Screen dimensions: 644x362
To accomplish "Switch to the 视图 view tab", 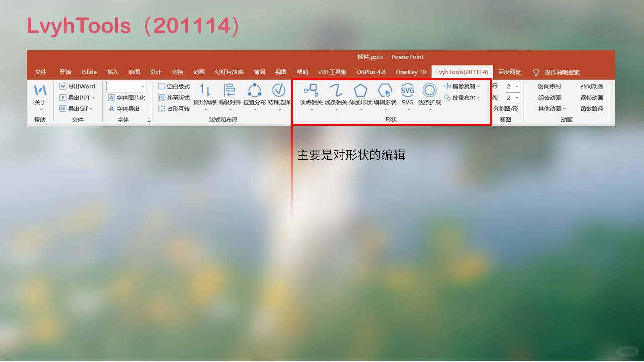I will coord(281,72).
